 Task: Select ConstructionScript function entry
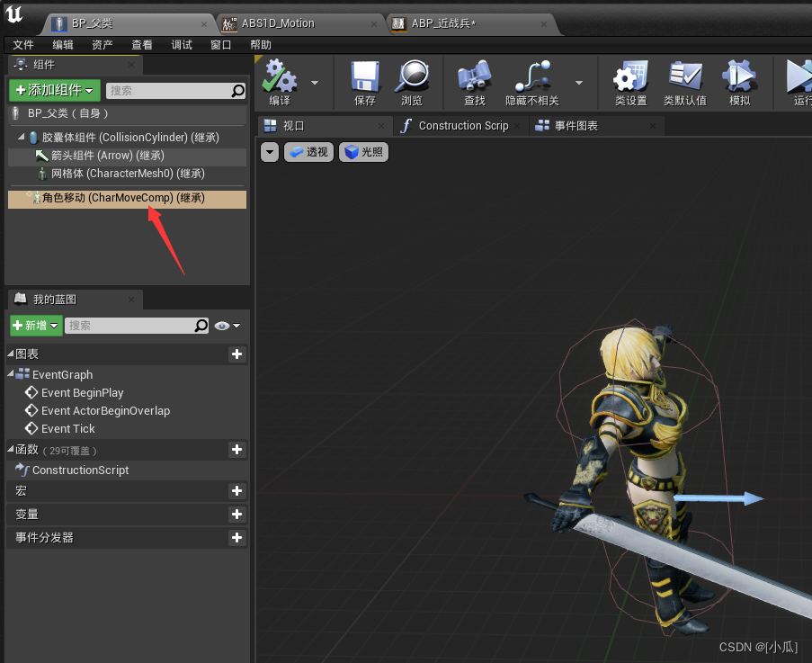coord(80,470)
